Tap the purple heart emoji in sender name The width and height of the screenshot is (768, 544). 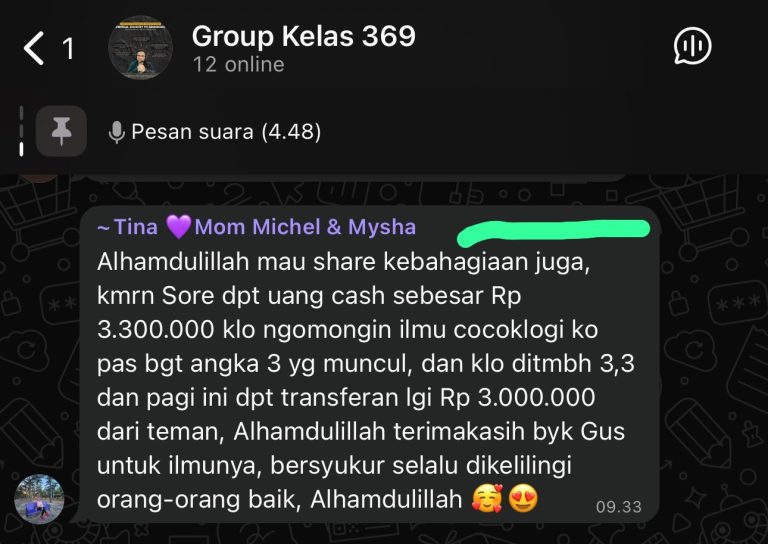[x=178, y=227]
